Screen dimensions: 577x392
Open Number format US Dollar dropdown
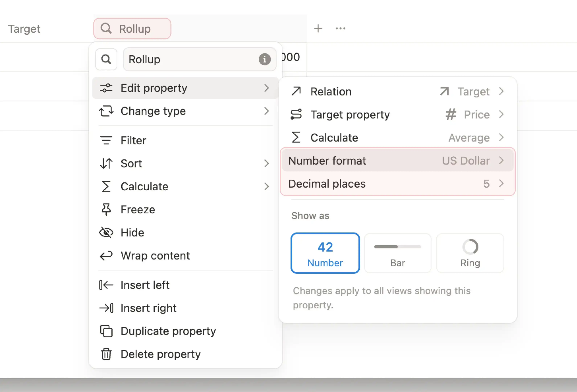point(398,161)
